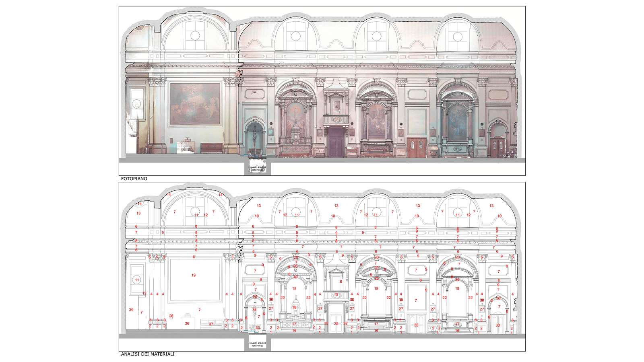This screenshot has height=362, width=644.
Task: Select the 'cavedio impianti sotterraneo' label under the materials drawing
Action: [258, 344]
